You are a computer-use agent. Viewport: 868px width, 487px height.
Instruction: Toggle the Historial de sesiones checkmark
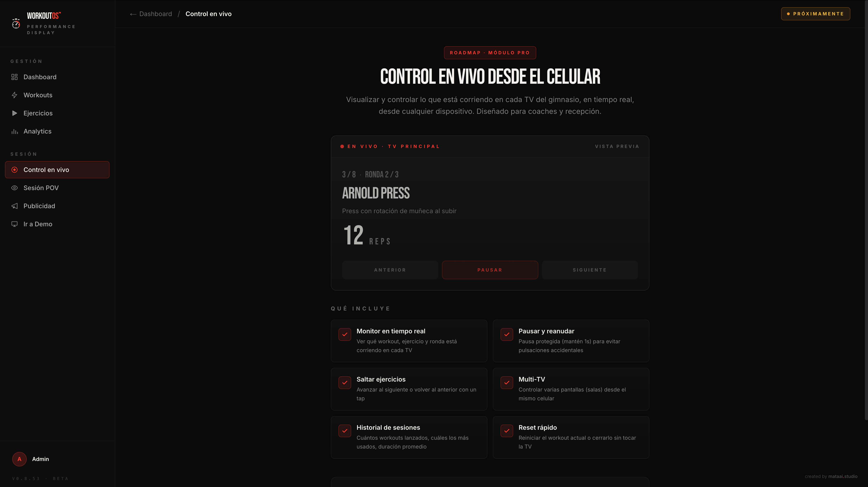tap(345, 431)
